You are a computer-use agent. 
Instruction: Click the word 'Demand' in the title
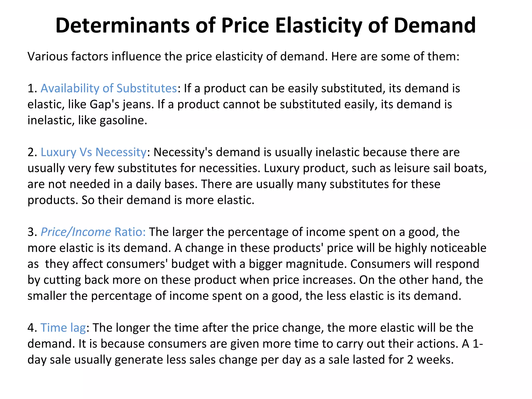435,25
